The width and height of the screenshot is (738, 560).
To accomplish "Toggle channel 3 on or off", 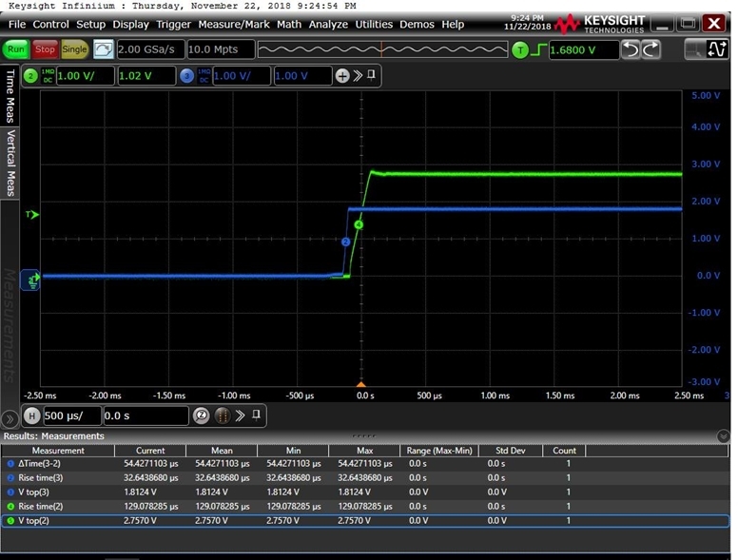I will 186,76.
